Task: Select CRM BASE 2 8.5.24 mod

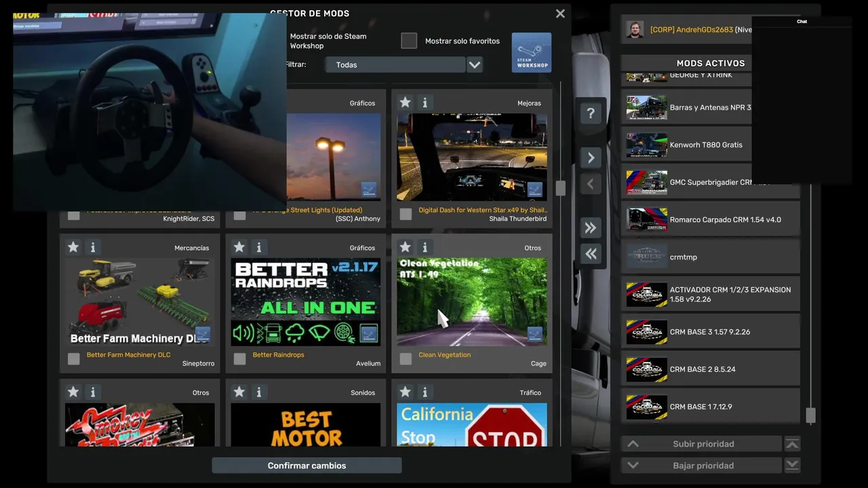Action: (711, 369)
